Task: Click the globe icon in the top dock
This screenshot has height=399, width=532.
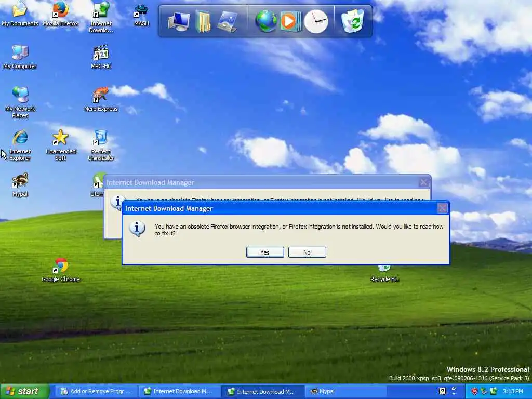Action: (266, 21)
